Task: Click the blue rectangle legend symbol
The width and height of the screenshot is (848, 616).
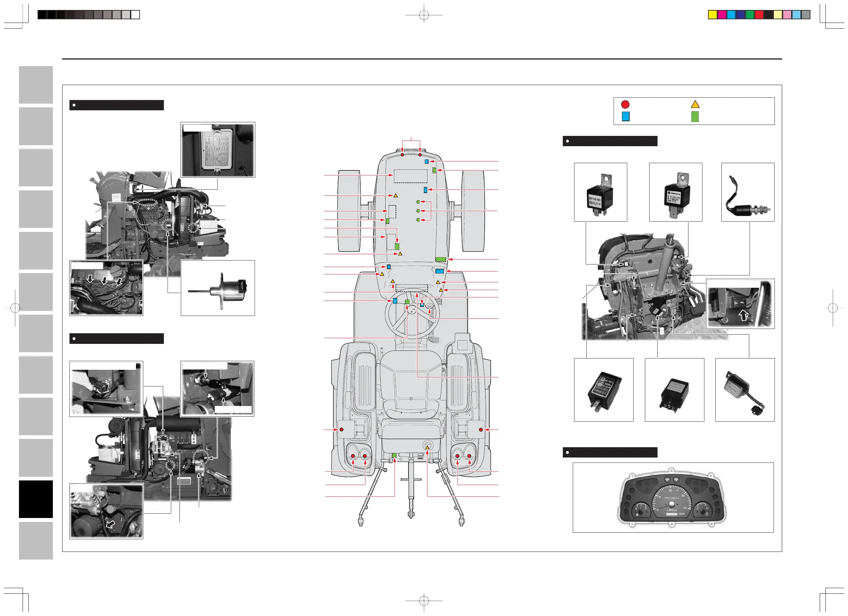Action: (626, 117)
